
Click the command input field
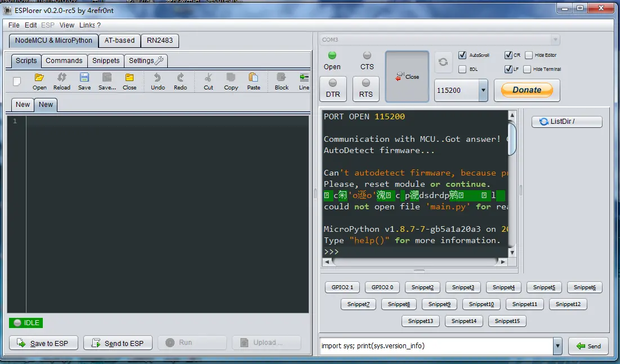pos(436,346)
